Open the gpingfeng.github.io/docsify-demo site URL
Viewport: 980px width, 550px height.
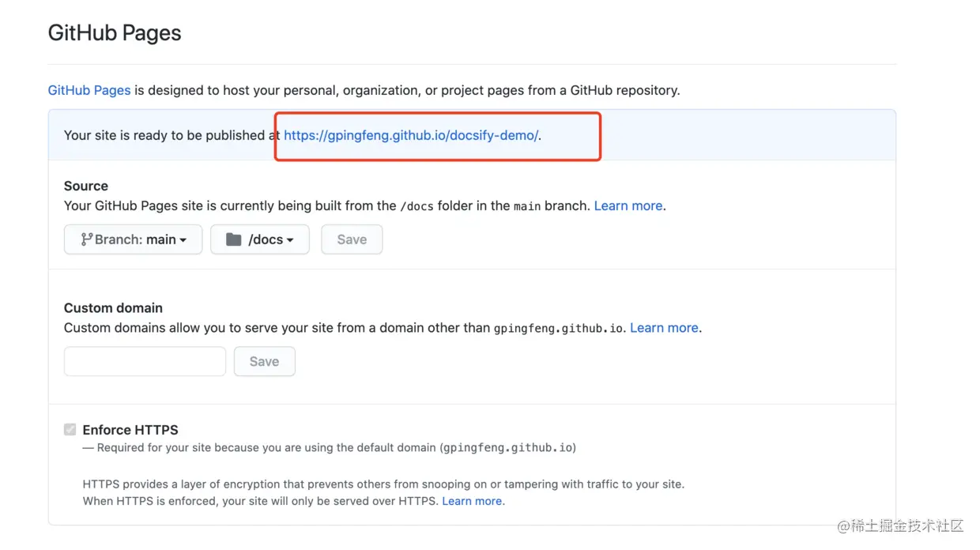point(411,135)
